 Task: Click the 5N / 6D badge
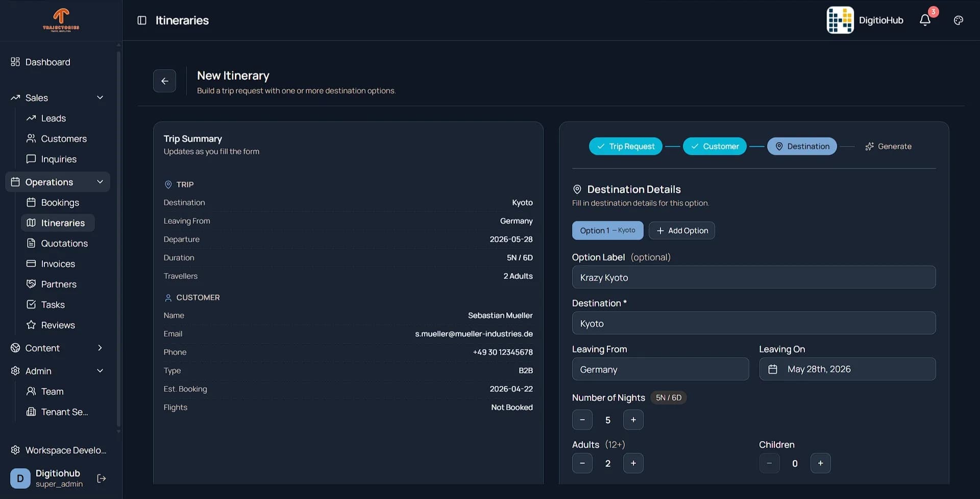[x=669, y=397]
